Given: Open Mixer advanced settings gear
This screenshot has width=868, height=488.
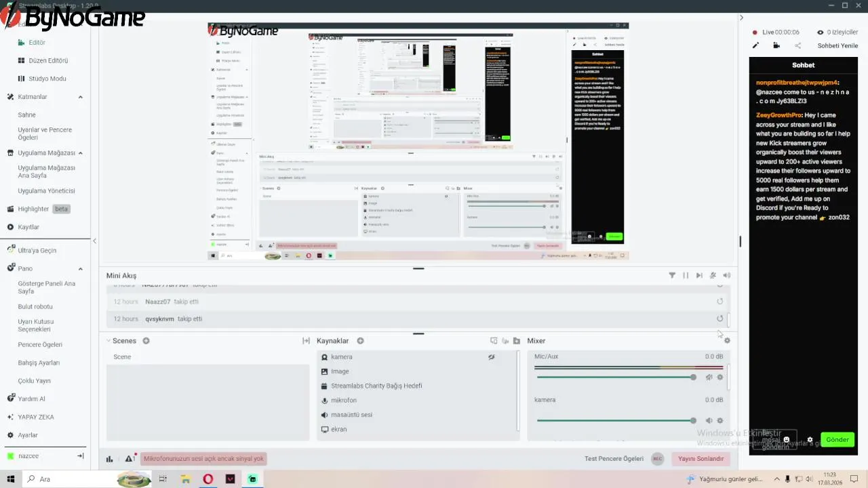Looking at the screenshot, I should (x=727, y=341).
